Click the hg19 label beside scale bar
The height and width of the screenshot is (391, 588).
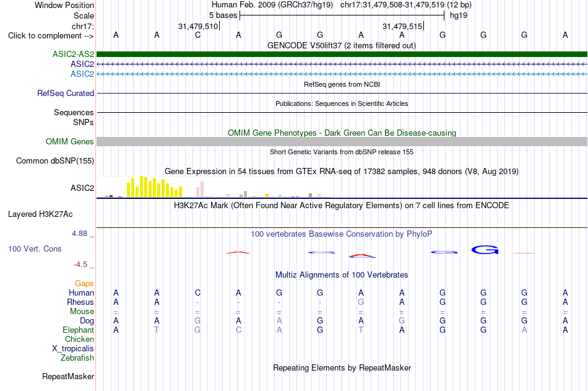click(459, 15)
